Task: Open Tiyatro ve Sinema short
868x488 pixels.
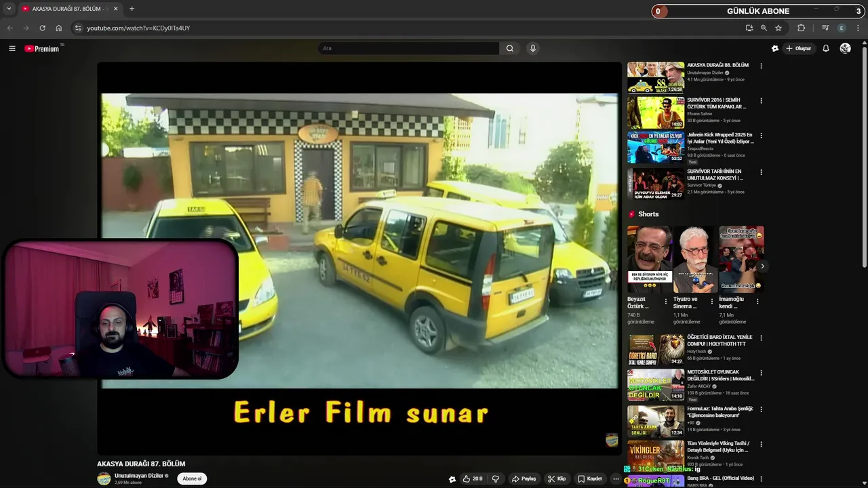Action: coord(695,259)
